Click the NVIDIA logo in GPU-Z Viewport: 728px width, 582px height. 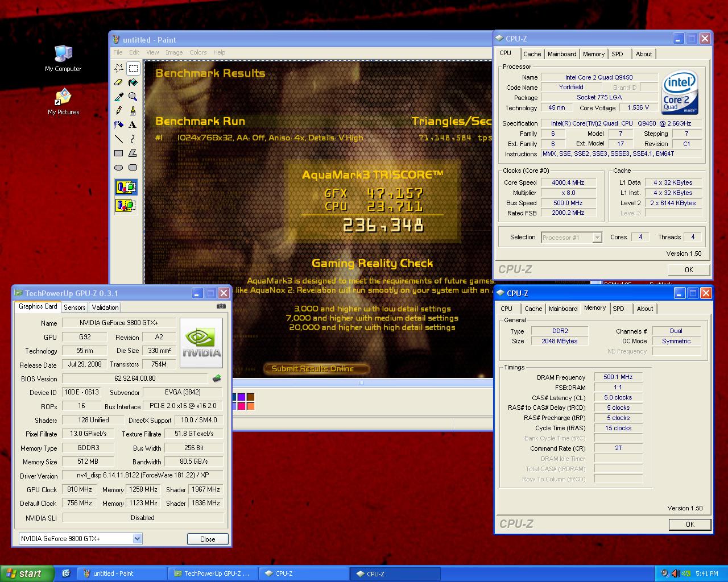pyautogui.click(x=201, y=343)
